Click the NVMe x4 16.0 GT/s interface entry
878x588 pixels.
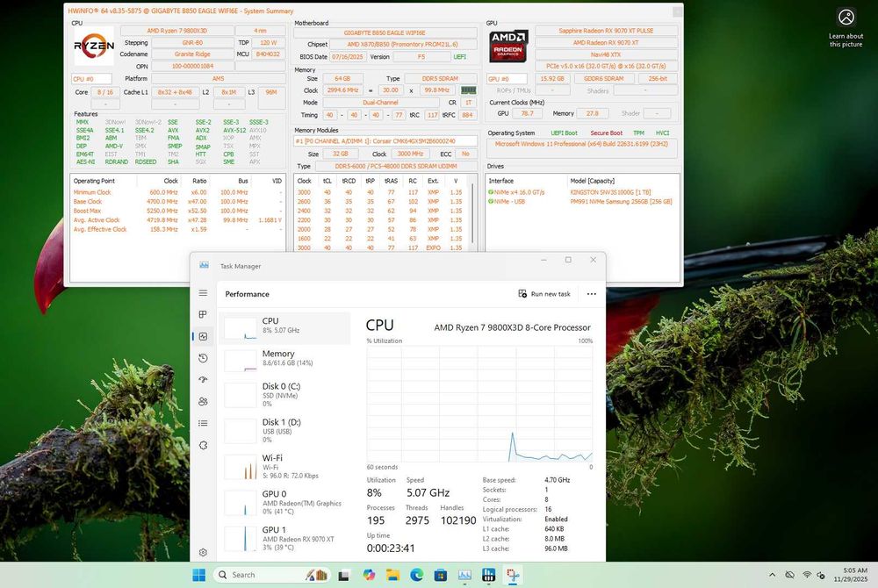(515, 192)
